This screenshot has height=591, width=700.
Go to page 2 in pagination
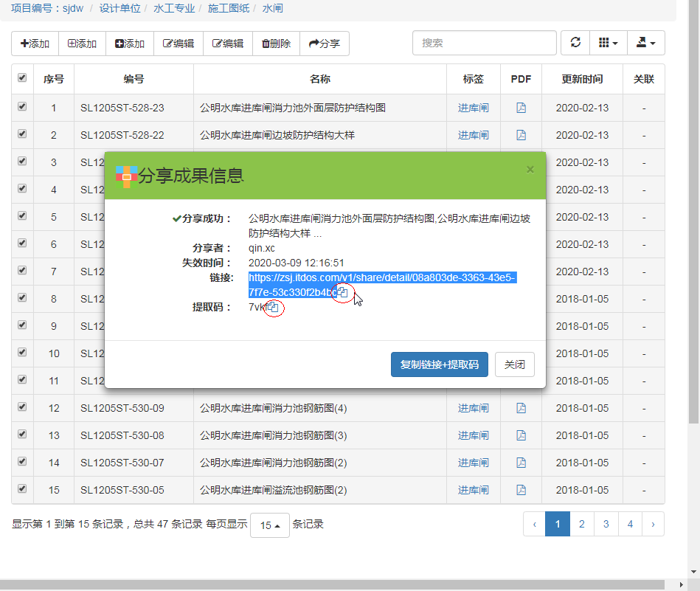(x=582, y=524)
